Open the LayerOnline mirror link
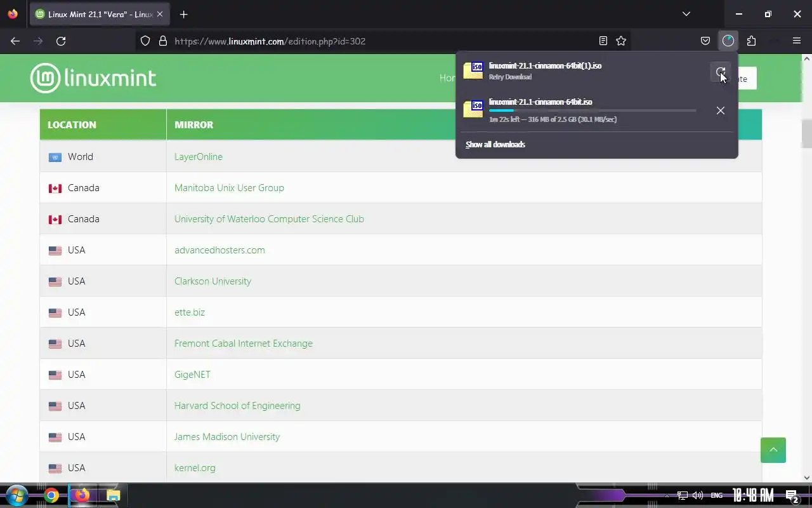Screen dimensions: 812x508 [x=199, y=157]
